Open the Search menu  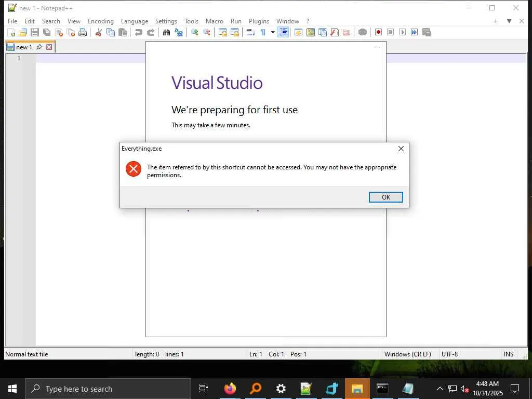coord(51,21)
